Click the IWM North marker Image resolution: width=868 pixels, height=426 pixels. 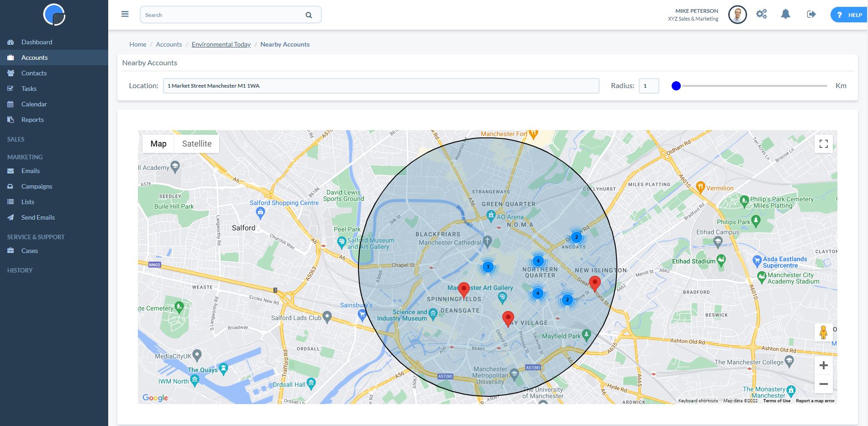point(195,379)
